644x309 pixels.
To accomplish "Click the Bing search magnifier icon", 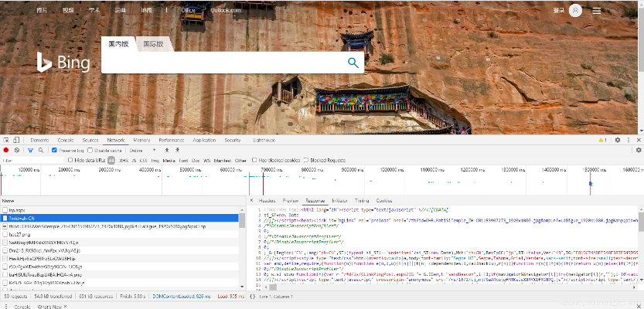I will click(x=353, y=63).
